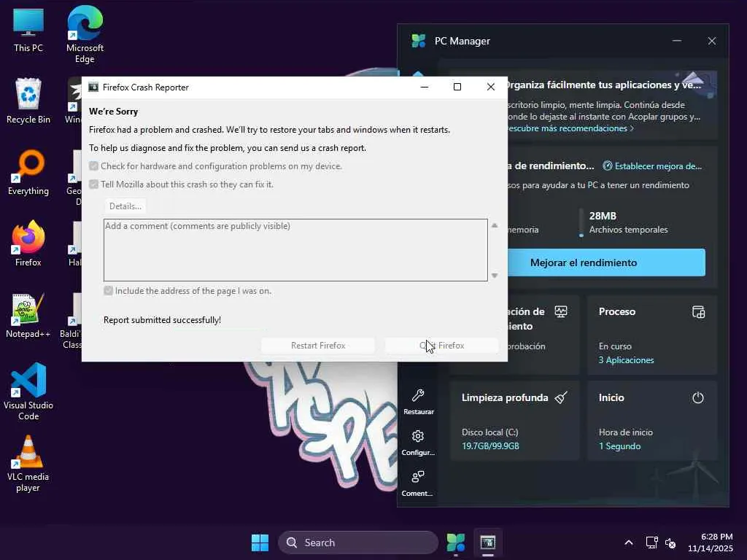This screenshot has width=747, height=560.
Task: Click the Inicio power icon
Action: point(698,397)
